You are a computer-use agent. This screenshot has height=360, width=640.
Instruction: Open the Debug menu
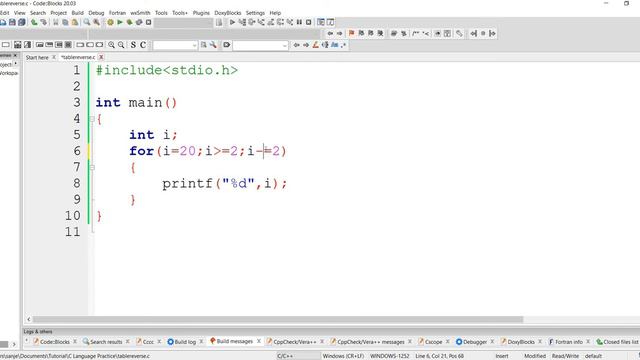click(x=96, y=13)
